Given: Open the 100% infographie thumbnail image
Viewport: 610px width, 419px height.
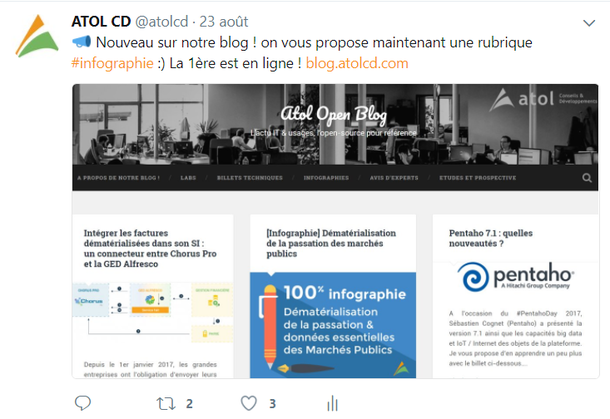Looking at the screenshot, I should (x=333, y=325).
